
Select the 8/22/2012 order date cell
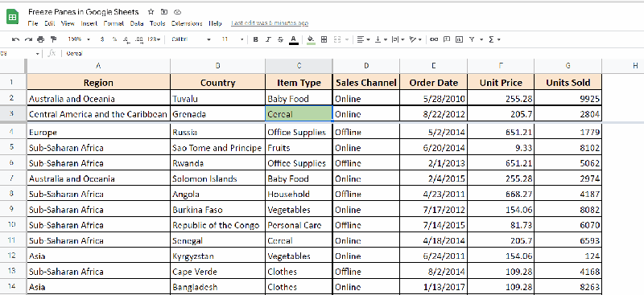433,114
